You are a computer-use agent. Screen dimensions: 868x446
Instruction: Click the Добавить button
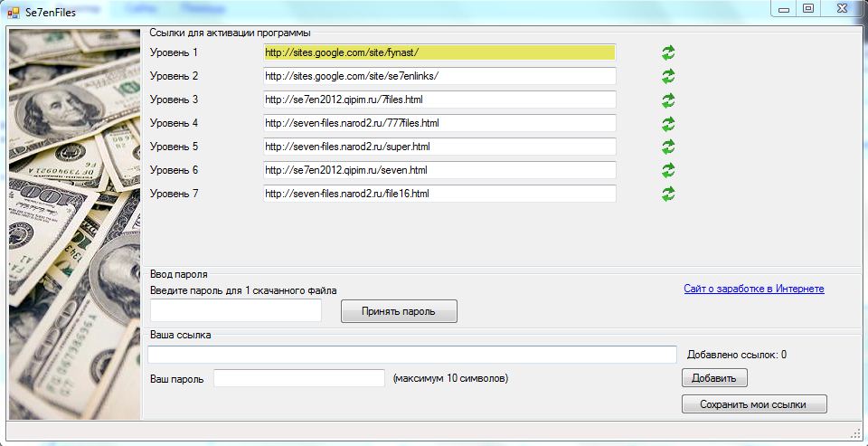[x=714, y=378]
